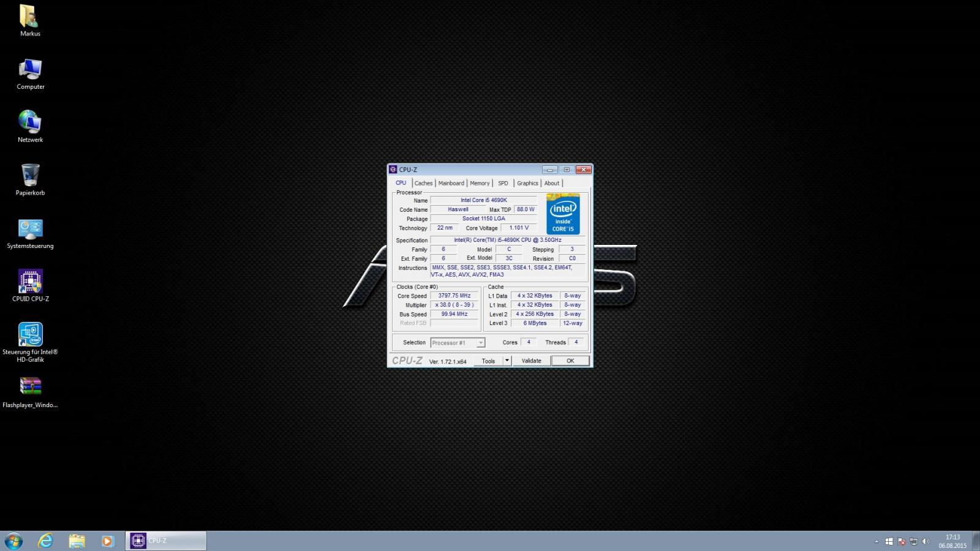980x551 pixels.
Task: Open the Markus folder icon on desktop
Action: coord(30,20)
